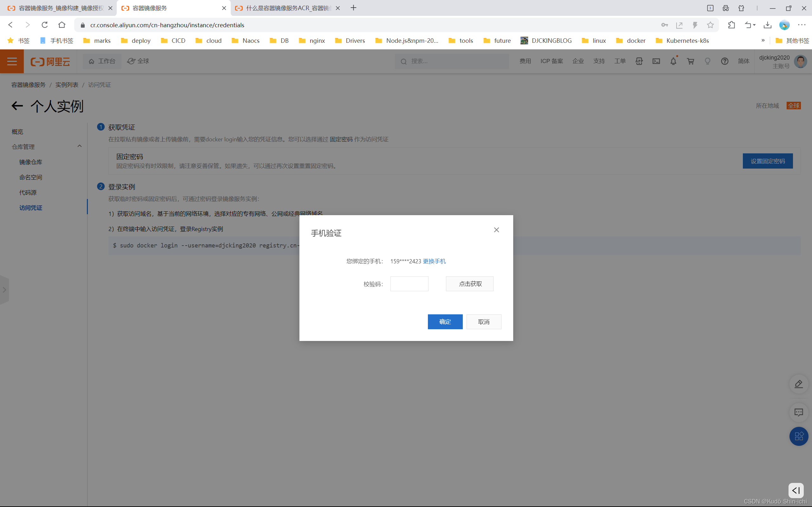This screenshot has height=507, width=812.
Task: Click the back arrow beside 个人实例
Action: (17, 106)
